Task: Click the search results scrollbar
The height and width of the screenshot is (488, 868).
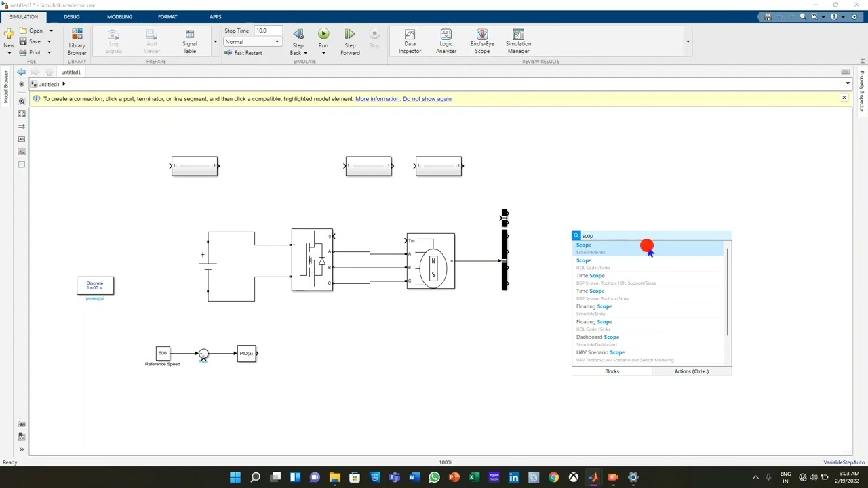Action: [728, 291]
